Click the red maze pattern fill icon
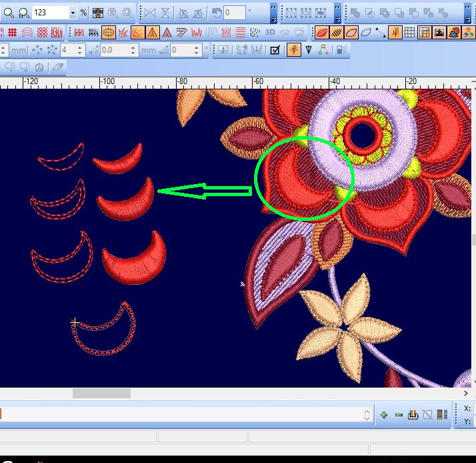The width and height of the screenshot is (476, 463). (x=58, y=32)
